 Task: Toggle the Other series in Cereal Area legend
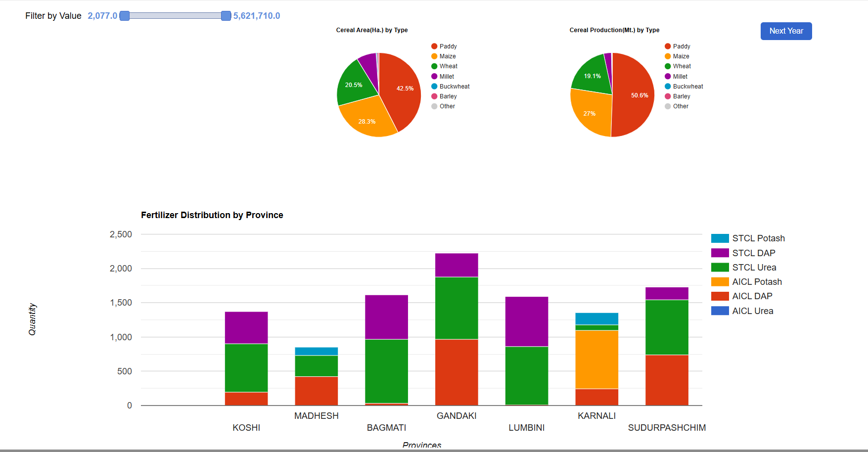click(x=434, y=106)
